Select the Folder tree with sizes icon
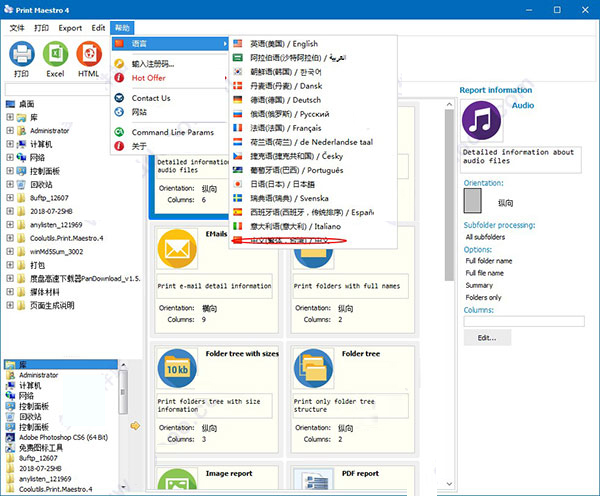The height and width of the screenshot is (496, 600). [x=177, y=368]
